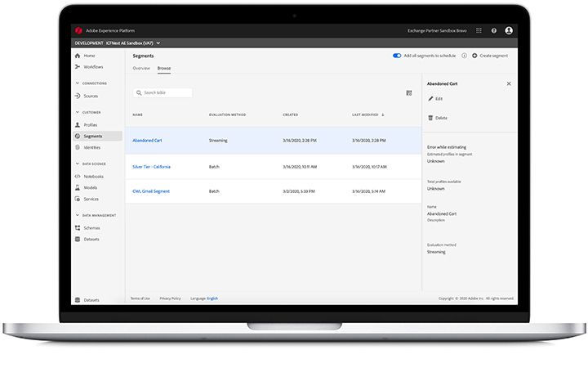The height and width of the screenshot is (368, 588).
Task: Switch to the Browse tab
Action: 164,68
